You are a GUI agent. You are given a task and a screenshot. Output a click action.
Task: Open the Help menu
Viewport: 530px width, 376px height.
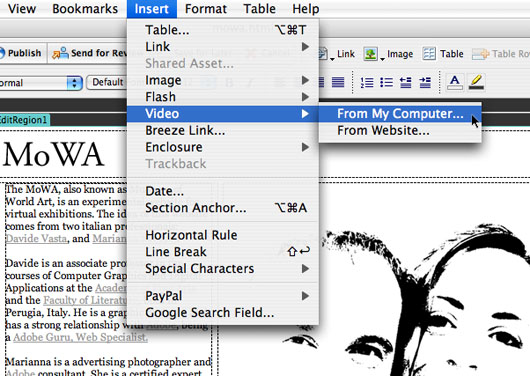[x=306, y=9]
